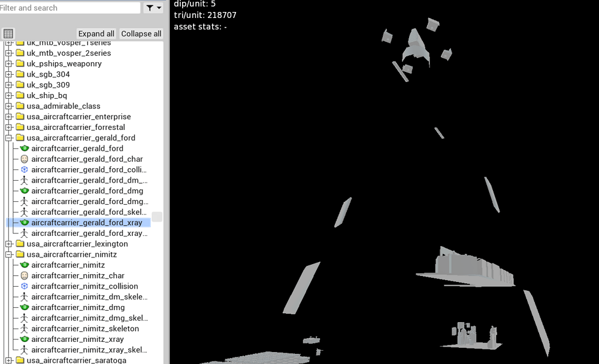Click the green icon for aircraftcarrier_nimitz_xray
The height and width of the screenshot is (364, 599).
tap(25, 339)
